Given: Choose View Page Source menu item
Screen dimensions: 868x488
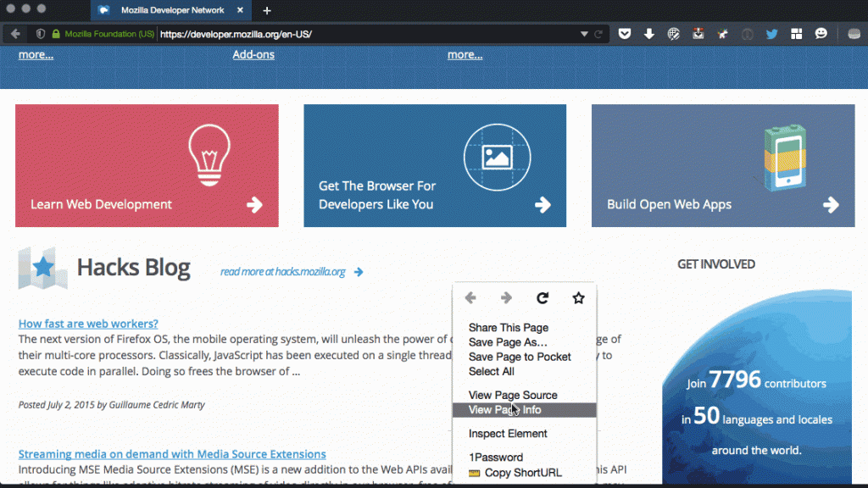Looking at the screenshot, I should [x=524, y=395].
